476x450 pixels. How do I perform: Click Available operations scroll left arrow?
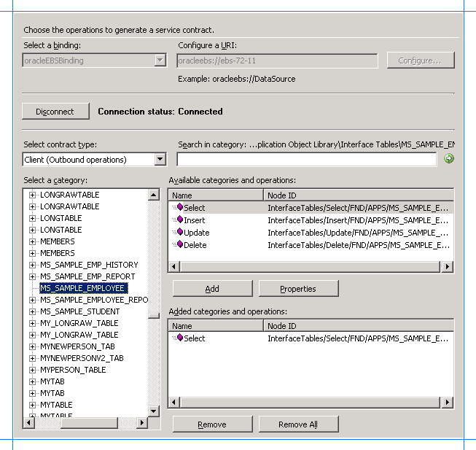[174, 267]
